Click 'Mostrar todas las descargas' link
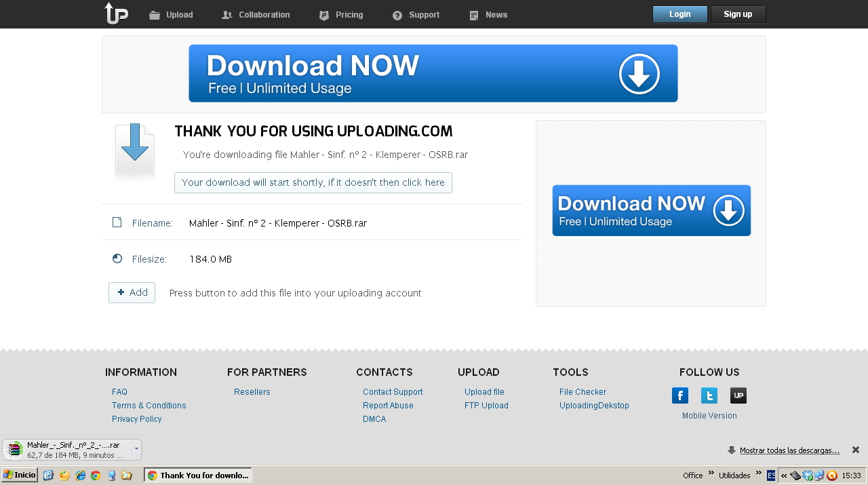 pyautogui.click(x=789, y=450)
